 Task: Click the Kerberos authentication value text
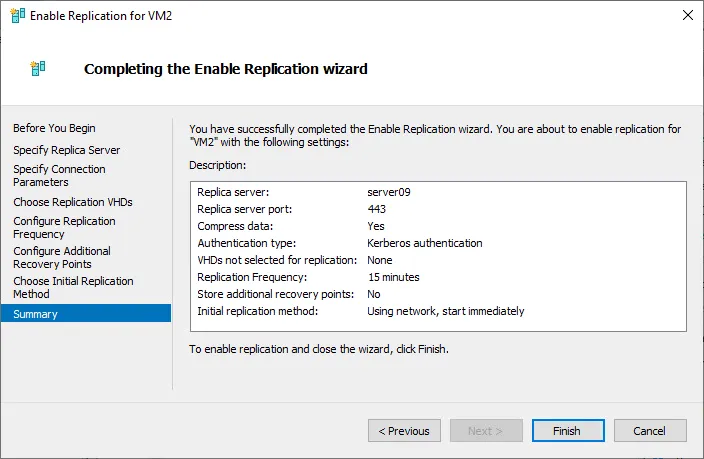[425, 243]
